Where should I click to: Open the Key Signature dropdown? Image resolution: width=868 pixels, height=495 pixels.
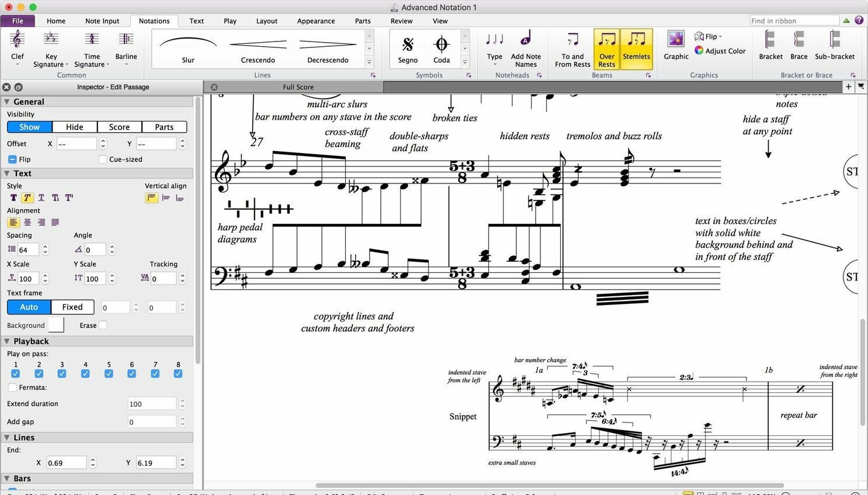coord(51,48)
